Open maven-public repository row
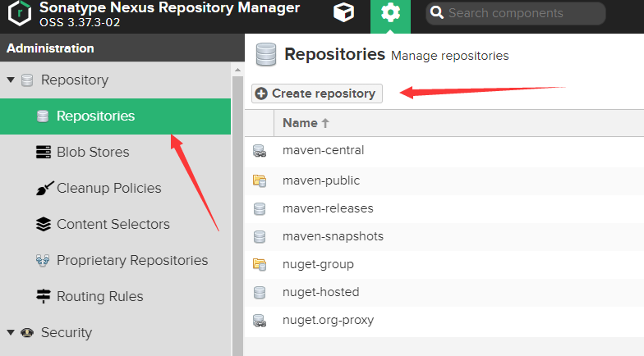Screen dimensions: 644x356 444,180
